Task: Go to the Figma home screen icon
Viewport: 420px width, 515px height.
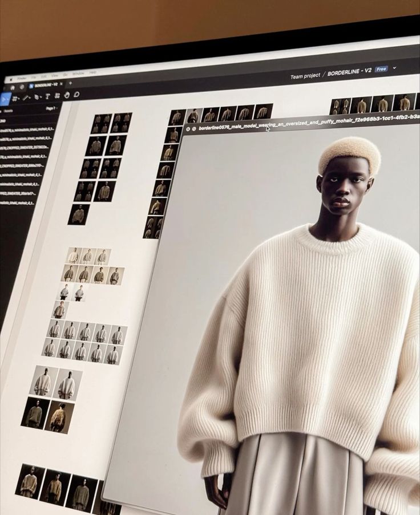Action: click(x=13, y=88)
